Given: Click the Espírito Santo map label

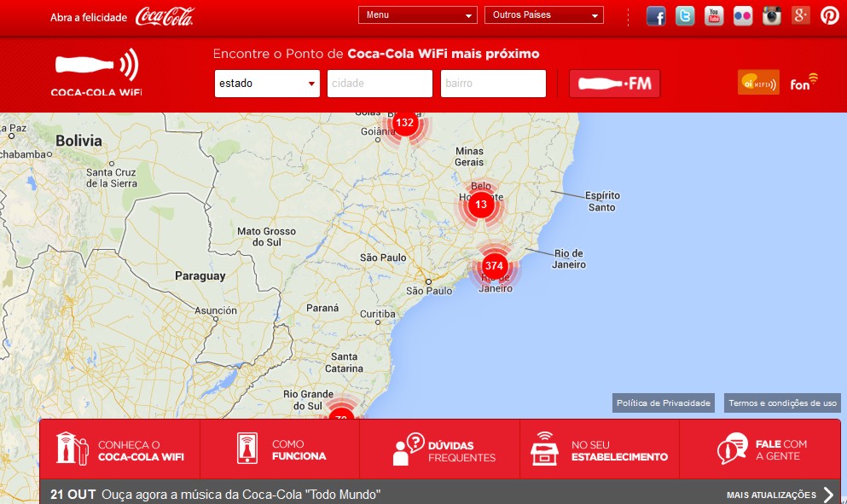Looking at the screenshot, I should pos(602,201).
